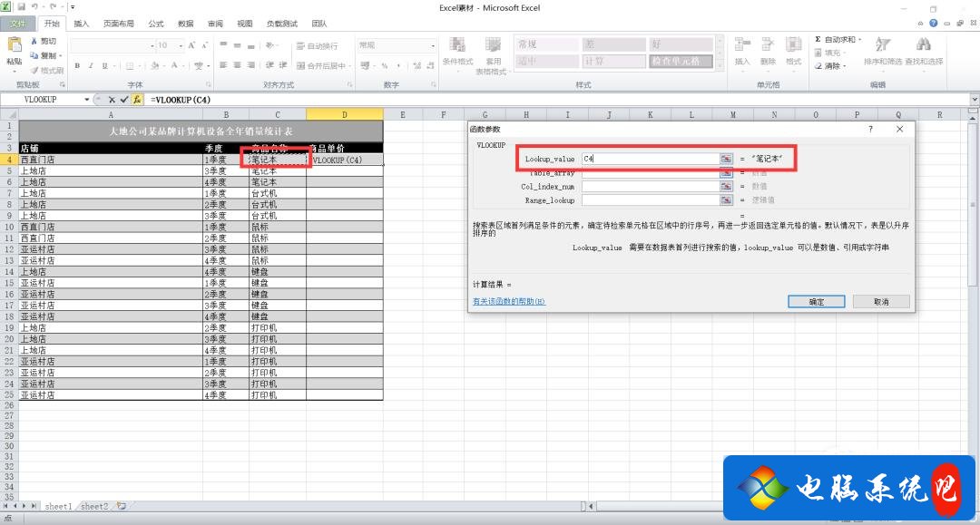Click in the Range_lookup input field
Viewport: 980px width, 525px height.
[x=651, y=200]
